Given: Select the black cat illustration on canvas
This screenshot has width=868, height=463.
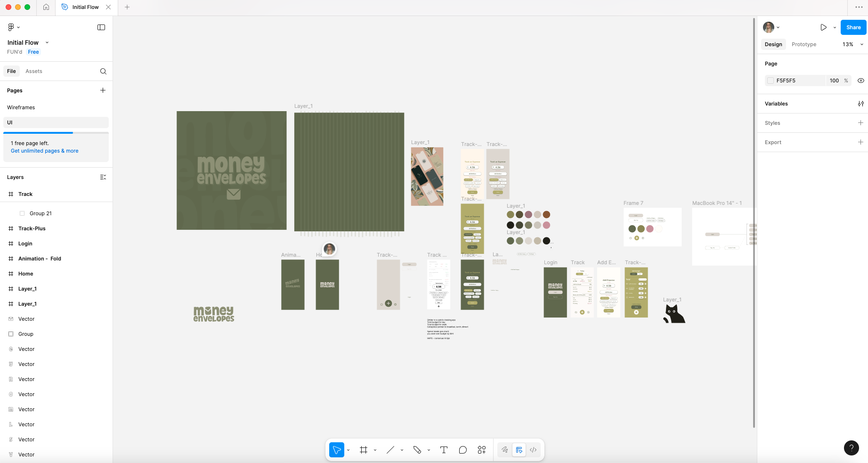Looking at the screenshot, I should pos(674,314).
